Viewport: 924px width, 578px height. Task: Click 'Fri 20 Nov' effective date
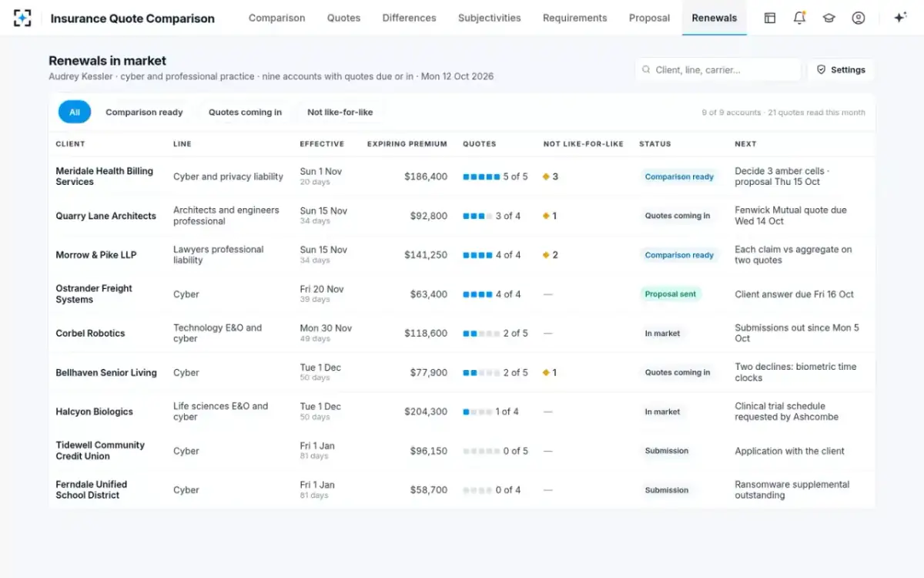coord(322,289)
